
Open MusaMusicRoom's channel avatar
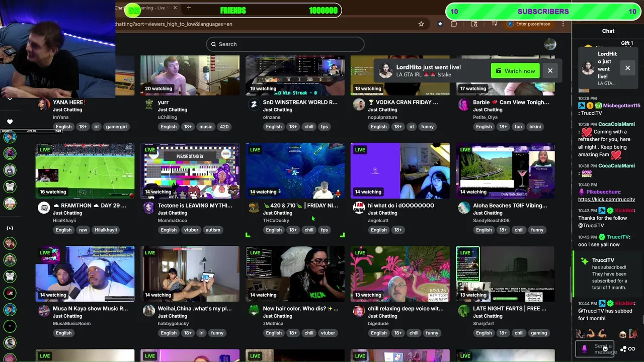point(44,311)
